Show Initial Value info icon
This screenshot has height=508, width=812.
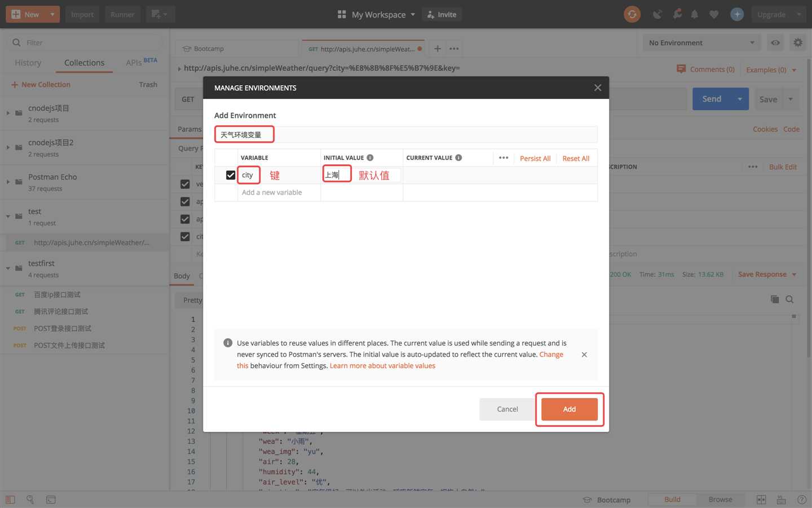pos(370,157)
